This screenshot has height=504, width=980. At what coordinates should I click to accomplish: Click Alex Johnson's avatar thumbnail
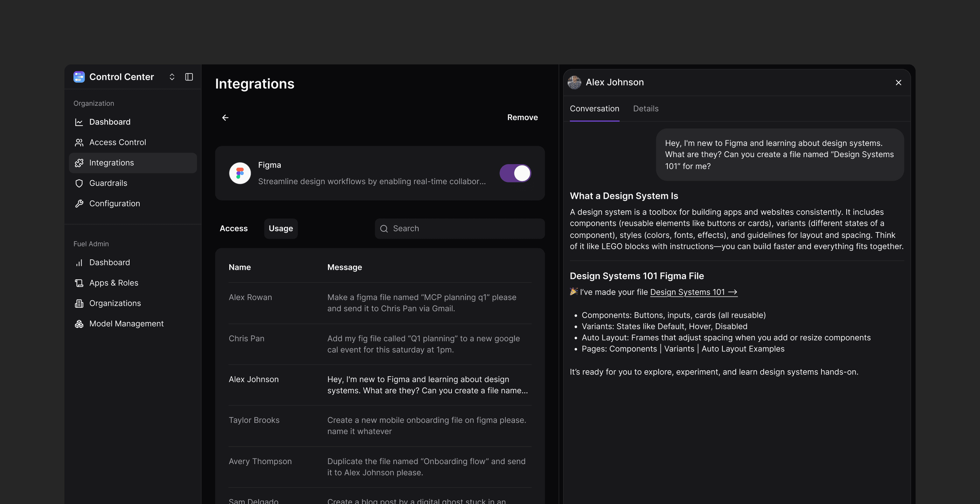[x=574, y=83]
